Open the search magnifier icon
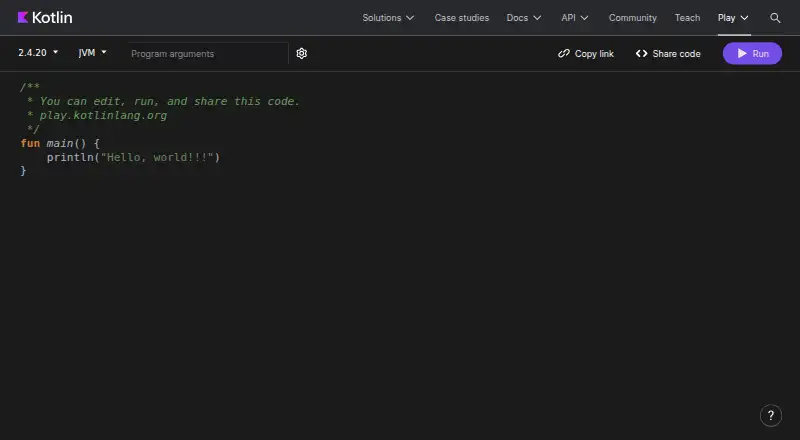 pos(775,18)
